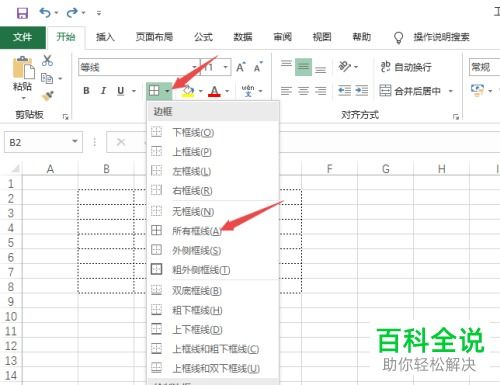Click the Save icon in quick access toolbar
Viewport: 500px width, 385px height.
click(x=22, y=13)
